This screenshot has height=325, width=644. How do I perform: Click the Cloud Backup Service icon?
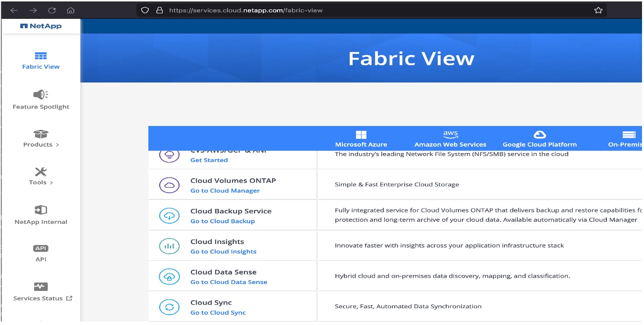pyautogui.click(x=169, y=215)
